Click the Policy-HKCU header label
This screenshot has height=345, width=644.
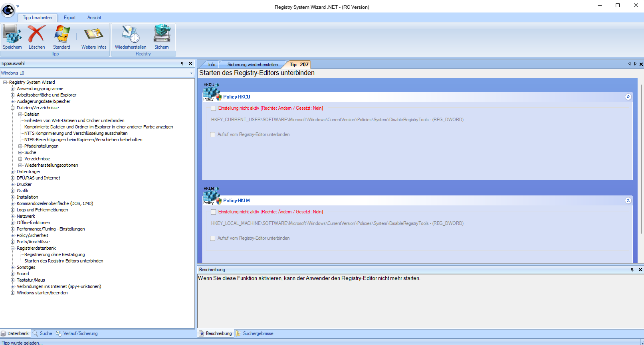pyautogui.click(x=237, y=97)
